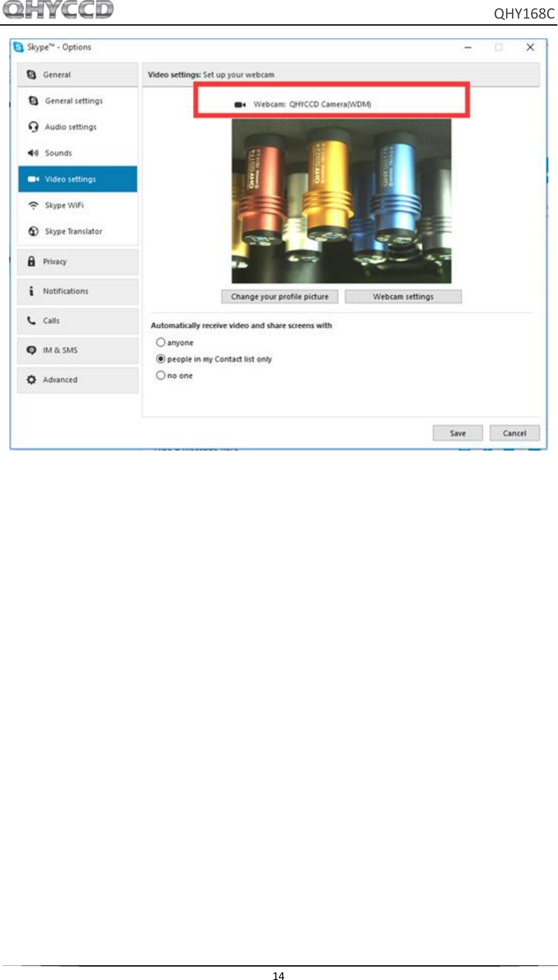Click the Skype logo beside General

coord(31,75)
